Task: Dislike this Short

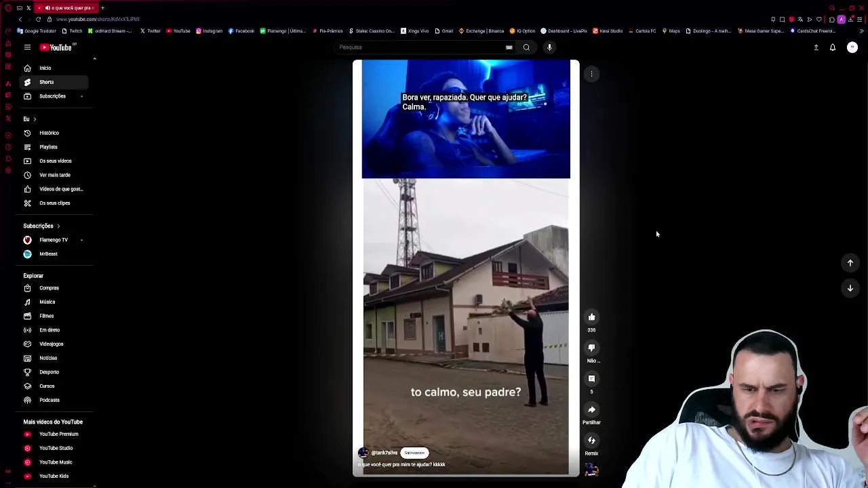Action: 591,348
